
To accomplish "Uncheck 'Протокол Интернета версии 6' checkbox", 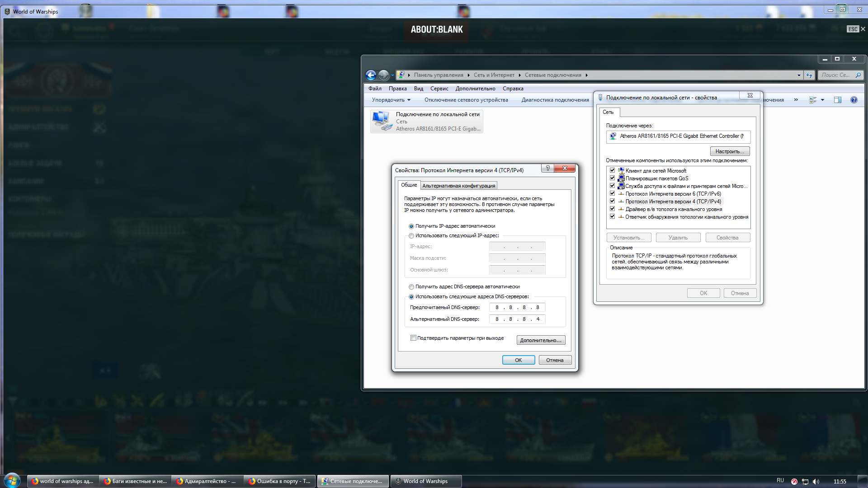I will tap(612, 193).
